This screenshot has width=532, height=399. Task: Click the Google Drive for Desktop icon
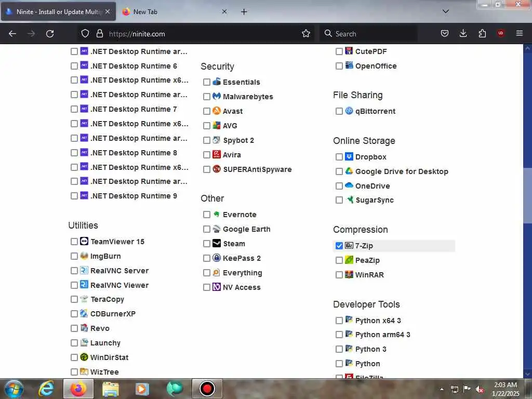coord(349,171)
